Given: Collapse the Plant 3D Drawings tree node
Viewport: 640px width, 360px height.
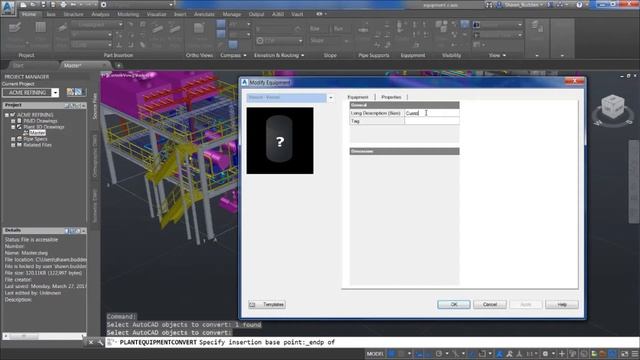Looking at the screenshot, I should pyautogui.click(x=13, y=127).
